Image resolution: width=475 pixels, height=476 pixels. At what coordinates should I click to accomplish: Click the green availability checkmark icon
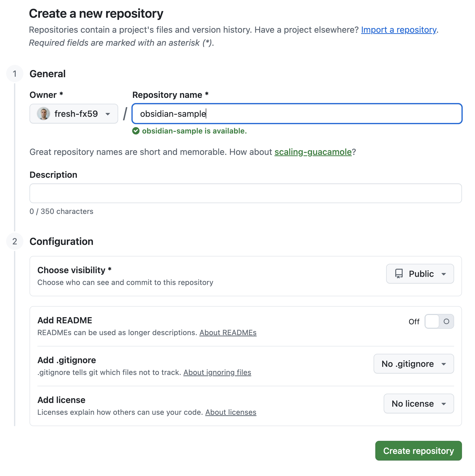[x=136, y=131]
